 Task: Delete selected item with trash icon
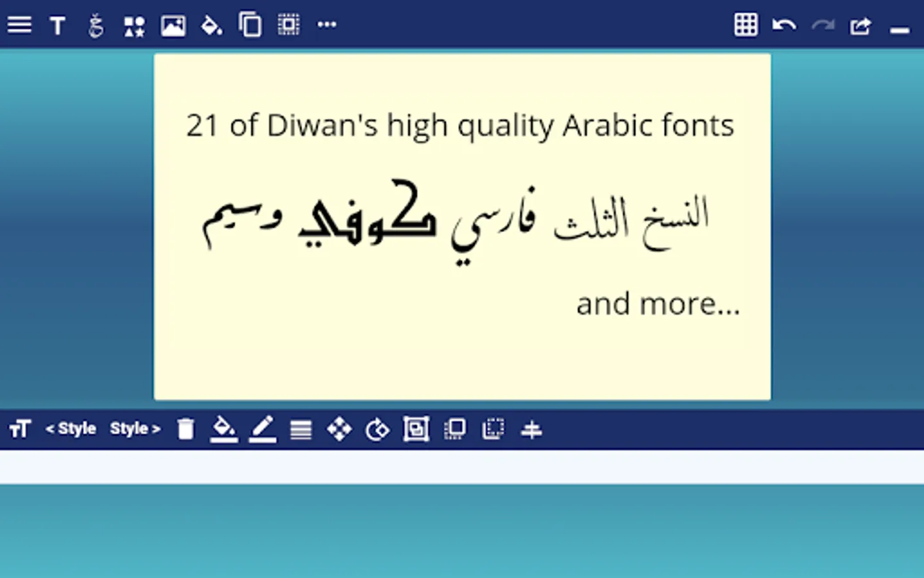click(x=185, y=429)
